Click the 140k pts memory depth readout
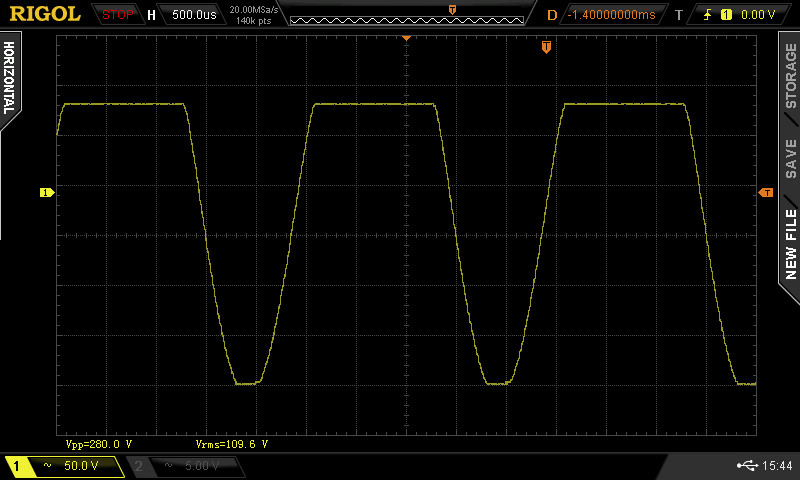 [x=254, y=21]
